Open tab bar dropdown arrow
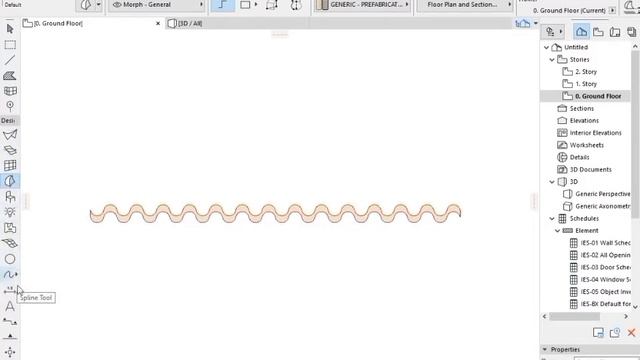640x360 pixels. 536,23
